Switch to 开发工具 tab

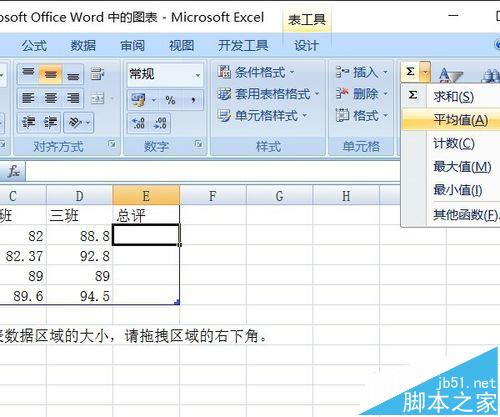[243, 45]
